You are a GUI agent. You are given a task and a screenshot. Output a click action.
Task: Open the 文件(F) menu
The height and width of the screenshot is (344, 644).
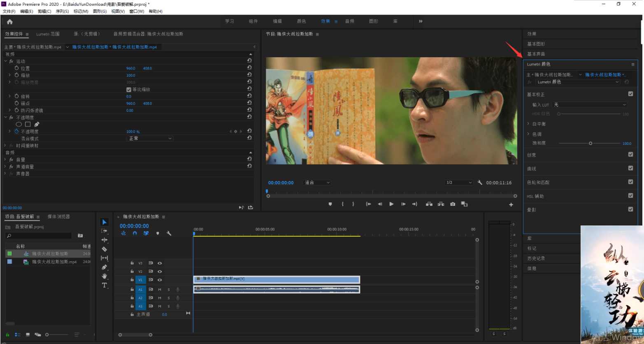(9, 12)
